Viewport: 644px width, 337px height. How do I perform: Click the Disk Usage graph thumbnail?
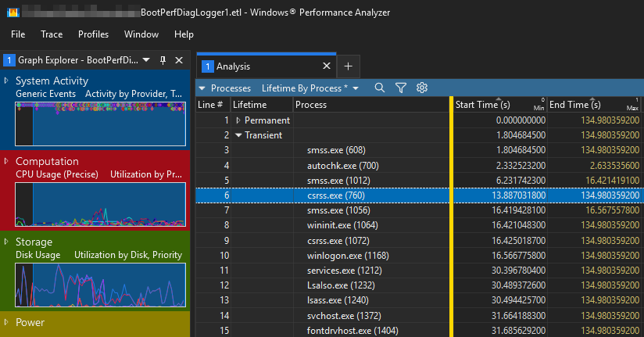tap(100, 285)
